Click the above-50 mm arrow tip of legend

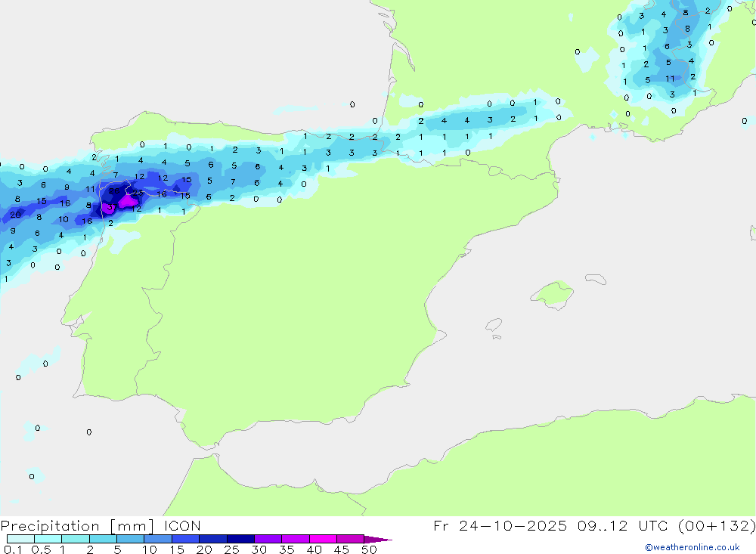click(x=377, y=540)
